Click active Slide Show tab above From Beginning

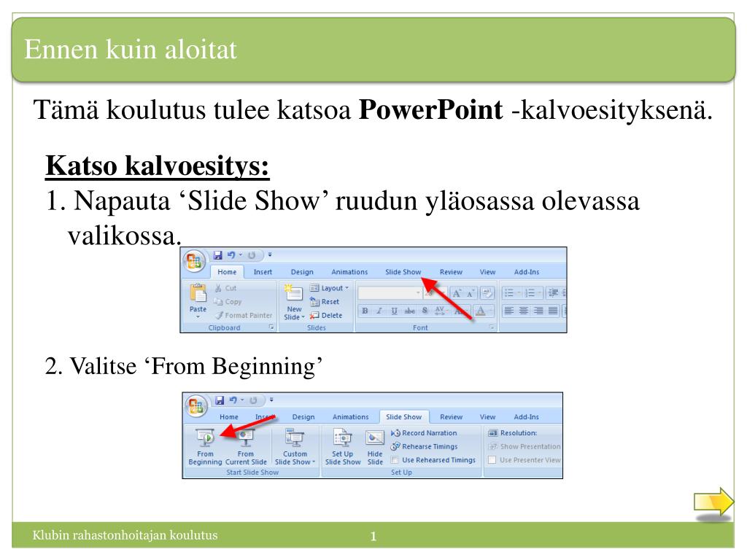coord(404,416)
